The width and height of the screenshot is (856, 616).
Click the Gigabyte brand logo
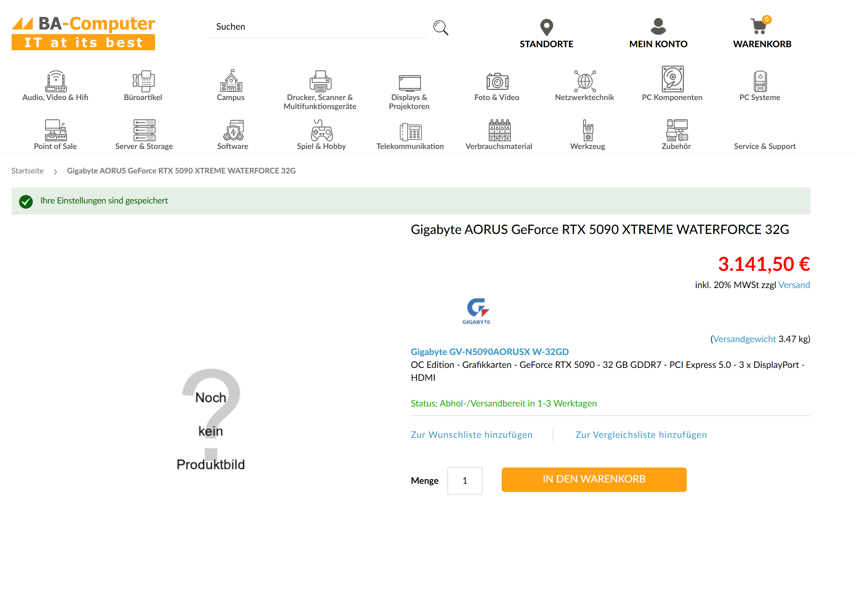coord(477,311)
